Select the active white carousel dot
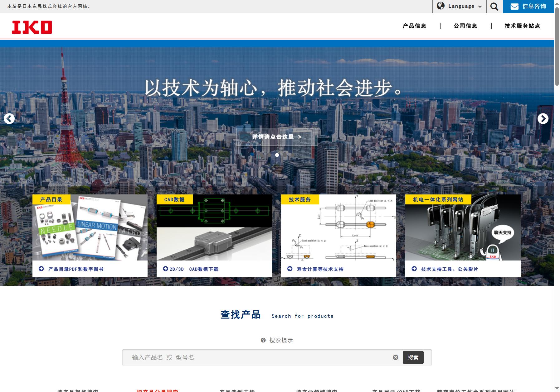 pyautogui.click(x=277, y=155)
